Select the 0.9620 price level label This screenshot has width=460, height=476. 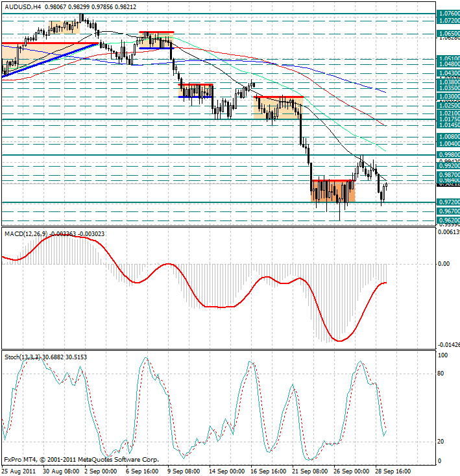(x=448, y=220)
